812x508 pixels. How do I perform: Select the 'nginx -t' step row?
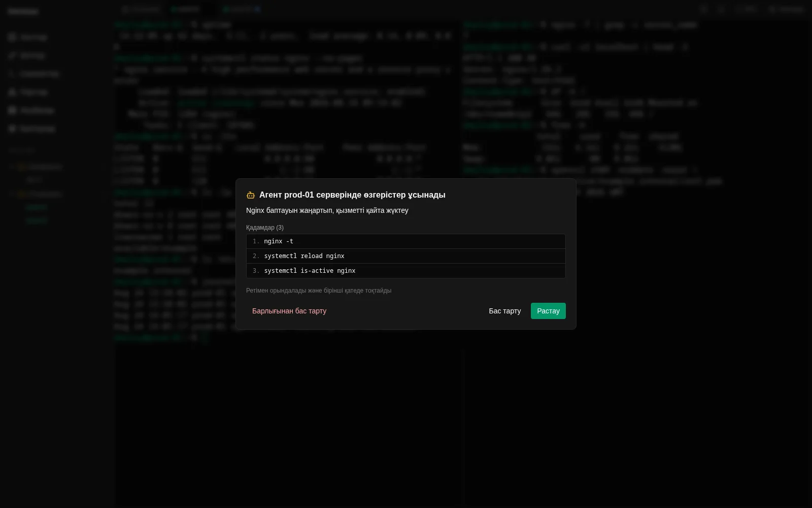[x=406, y=241]
